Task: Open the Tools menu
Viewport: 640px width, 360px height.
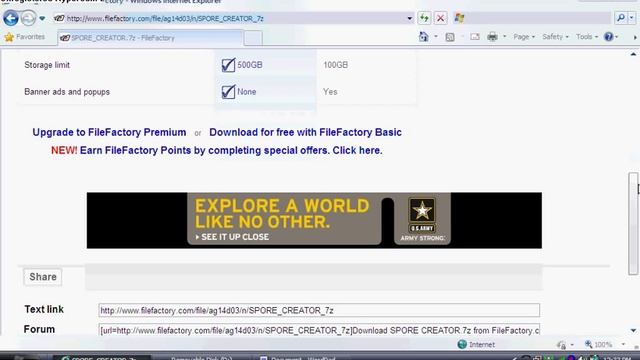Action: [x=587, y=37]
